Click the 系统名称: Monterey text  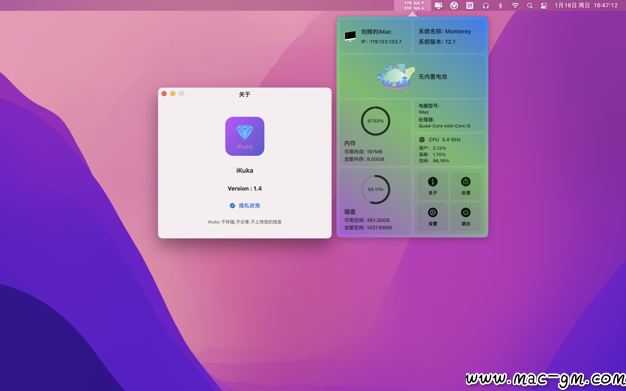[x=445, y=31]
